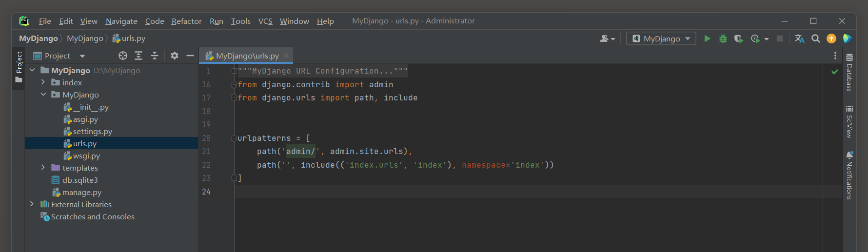Select asgi.py in project tree
Viewport: 868px width, 252px height.
point(81,119)
